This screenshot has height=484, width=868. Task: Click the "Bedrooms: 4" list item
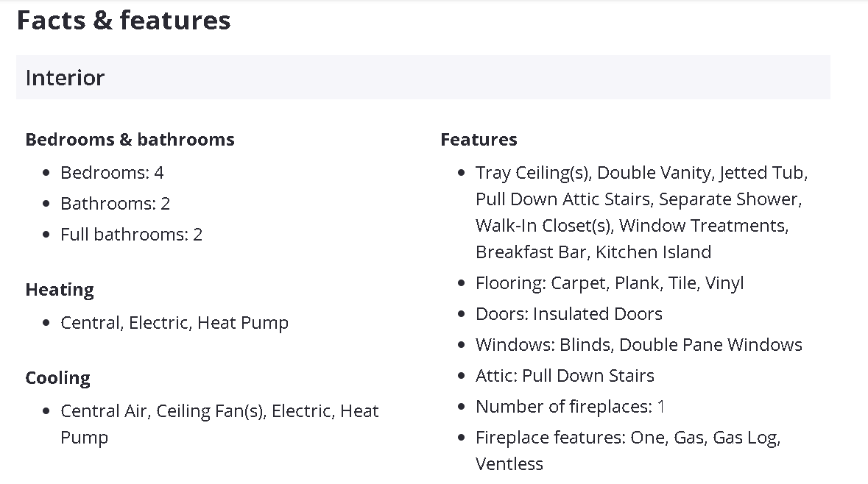112,173
